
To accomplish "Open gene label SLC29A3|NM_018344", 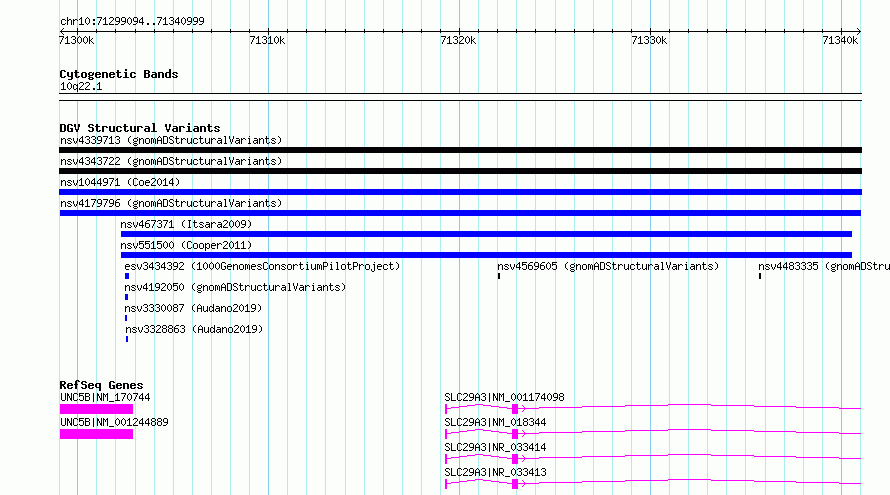I will pos(495,422).
